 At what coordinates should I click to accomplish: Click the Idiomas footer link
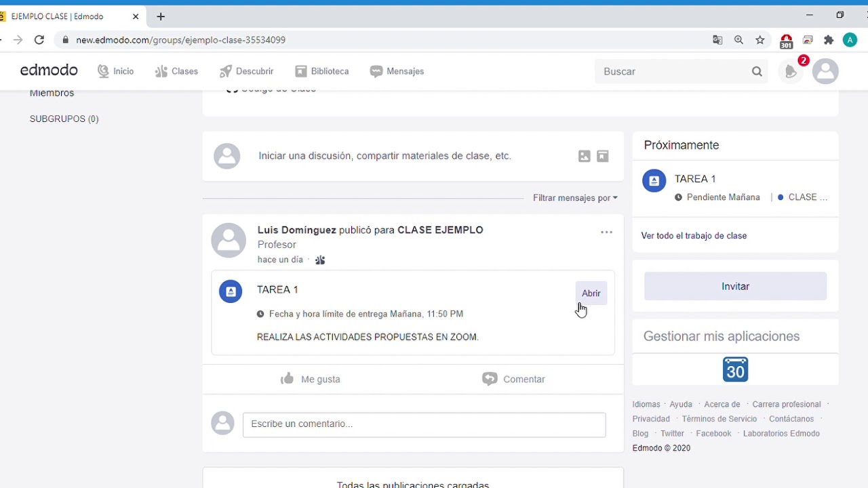coord(646,405)
